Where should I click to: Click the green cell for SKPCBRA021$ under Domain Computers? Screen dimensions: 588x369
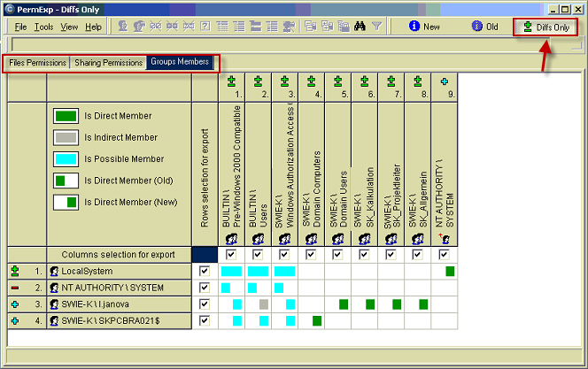[x=317, y=321]
